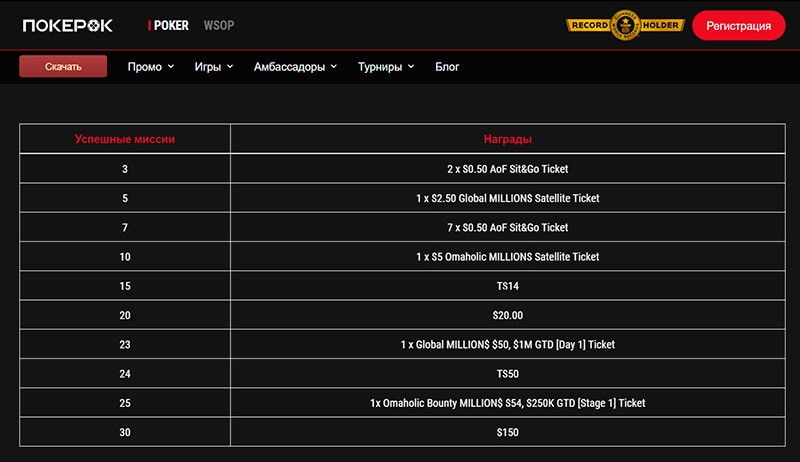Switch to the WSOP tab
800x462 pixels.
pos(218,25)
